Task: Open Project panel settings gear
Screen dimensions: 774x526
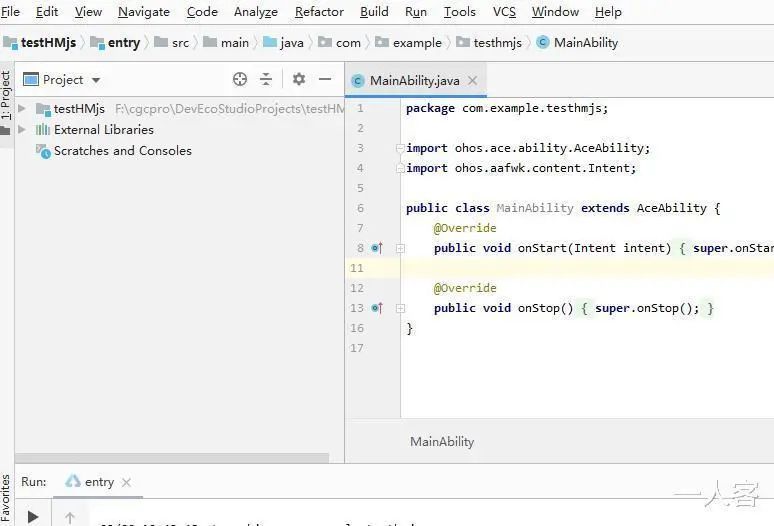Action: pyautogui.click(x=299, y=79)
